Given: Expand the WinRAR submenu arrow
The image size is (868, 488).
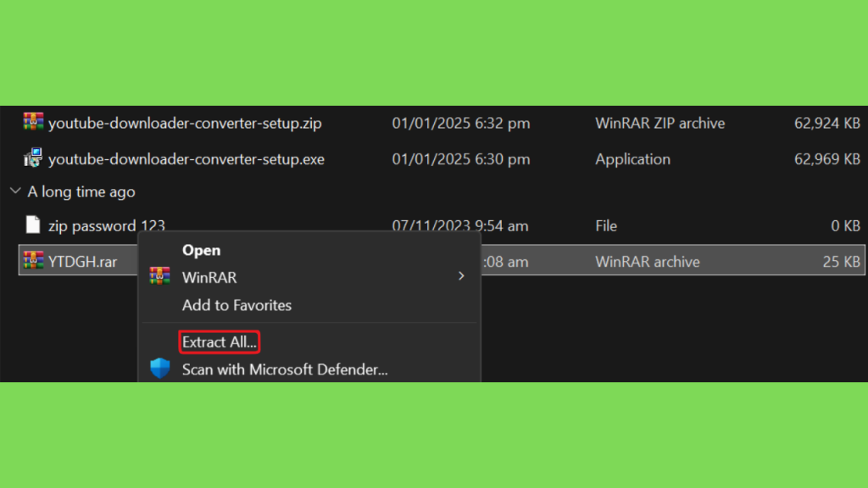Looking at the screenshot, I should pos(461,276).
